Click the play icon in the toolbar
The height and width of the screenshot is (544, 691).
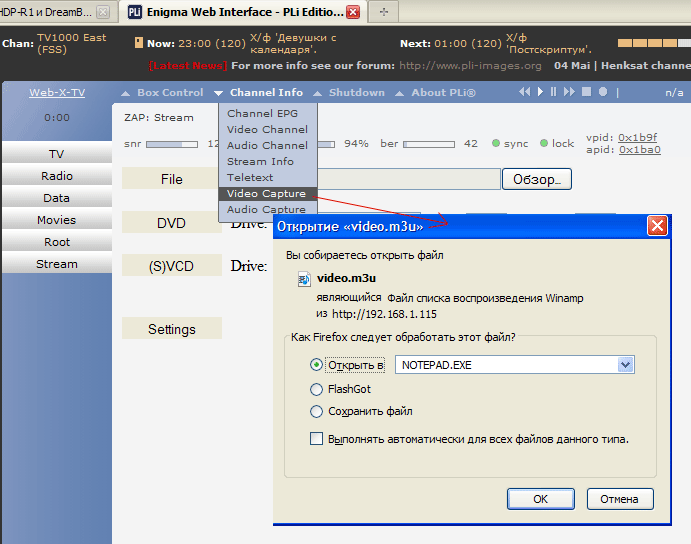(540, 92)
